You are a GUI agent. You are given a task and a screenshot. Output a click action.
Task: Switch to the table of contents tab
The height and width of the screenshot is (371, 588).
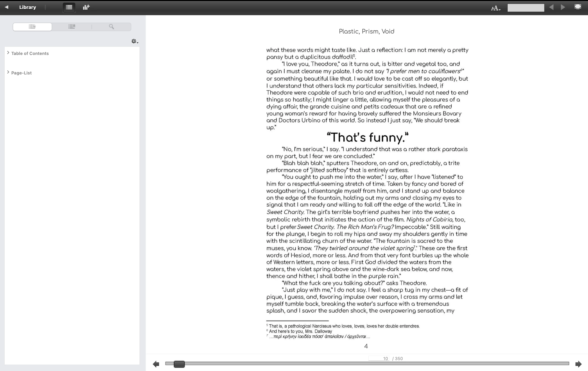(x=32, y=26)
